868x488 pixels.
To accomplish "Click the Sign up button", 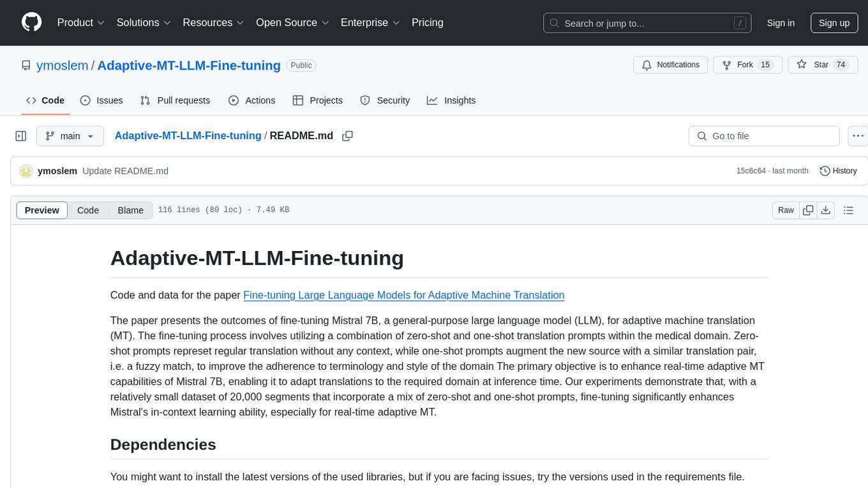I will point(834,23).
